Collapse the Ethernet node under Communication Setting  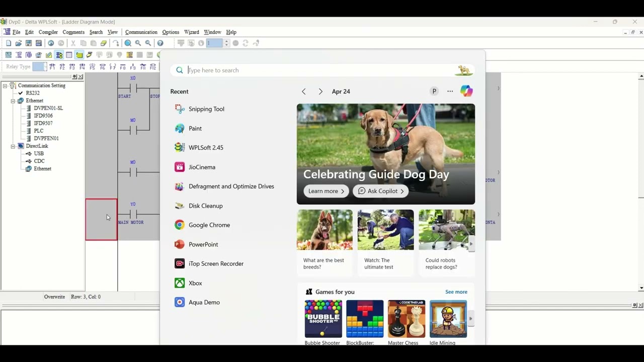(x=13, y=101)
